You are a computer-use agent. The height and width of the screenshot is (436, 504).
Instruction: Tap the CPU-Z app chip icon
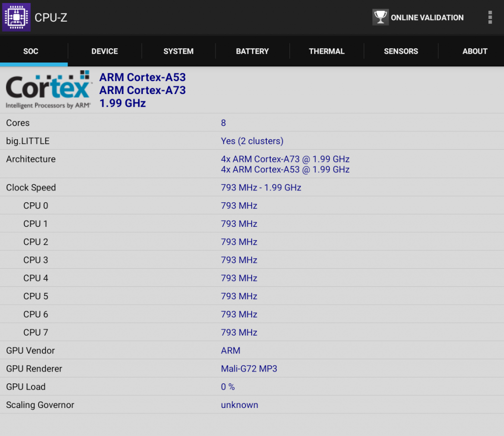16,17
